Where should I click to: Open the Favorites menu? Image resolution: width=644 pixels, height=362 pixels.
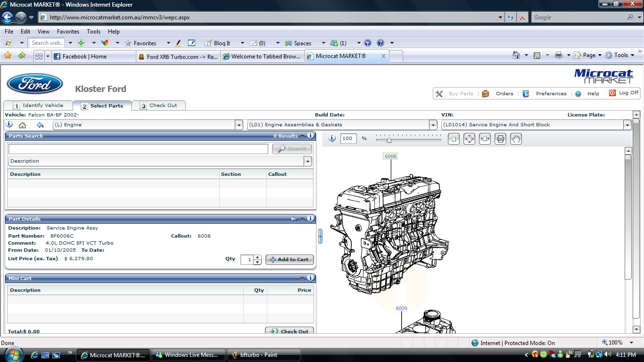(x=68, y=32)
